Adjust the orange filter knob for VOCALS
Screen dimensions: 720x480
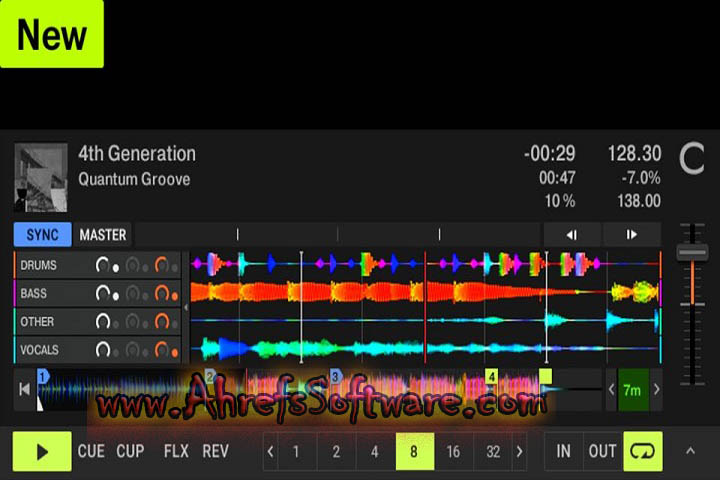click(x=162, y=350)
